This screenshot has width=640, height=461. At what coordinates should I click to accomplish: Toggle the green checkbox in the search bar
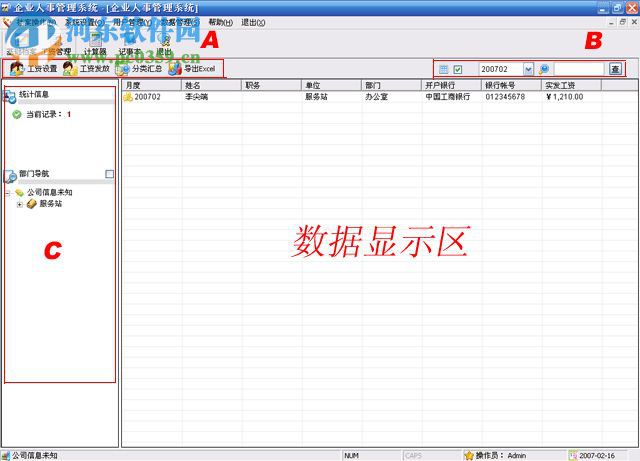point(458,69)
